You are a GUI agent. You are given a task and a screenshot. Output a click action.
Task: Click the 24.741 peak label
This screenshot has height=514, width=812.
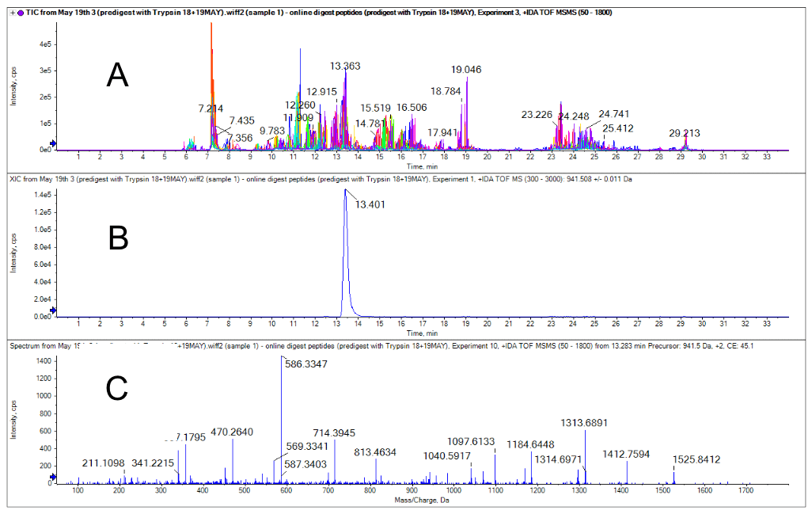tap(614, 114)
